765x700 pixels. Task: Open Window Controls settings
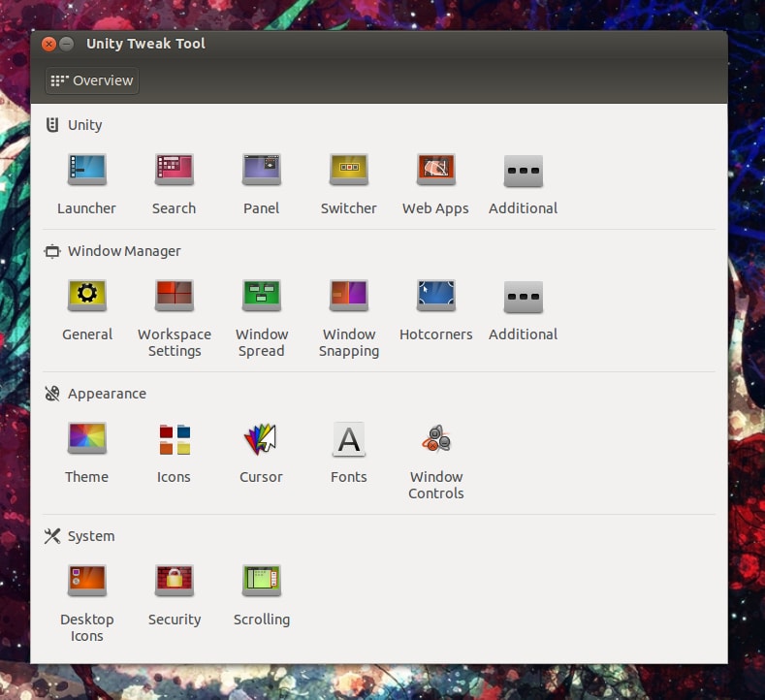[435, 439]
